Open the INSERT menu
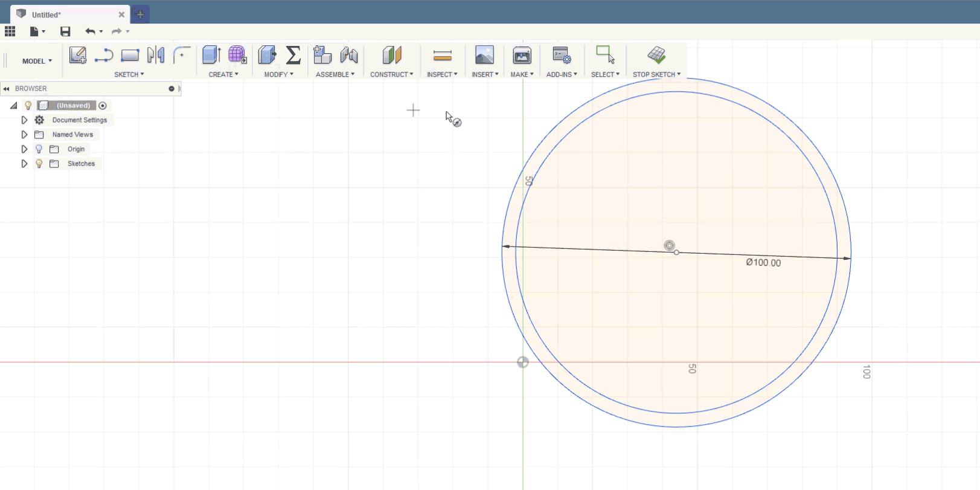The width and height of the screenshot is (980, 490). point(485,74)
